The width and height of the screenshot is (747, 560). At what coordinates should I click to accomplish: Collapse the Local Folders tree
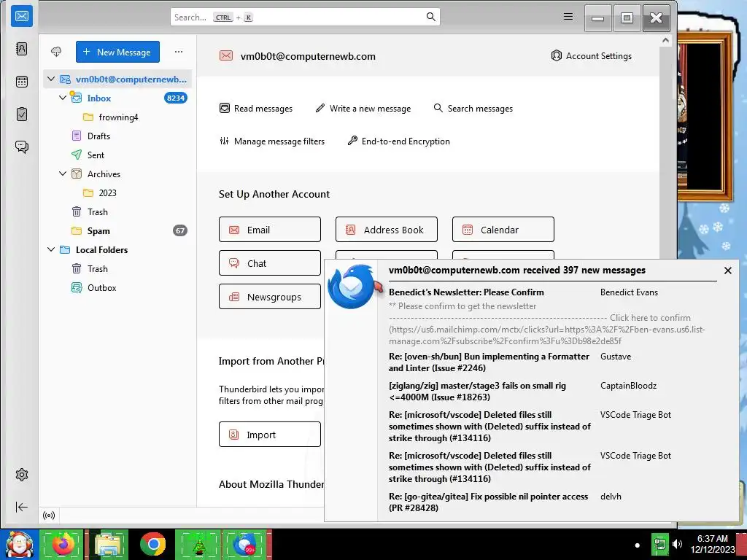(51, 249)
